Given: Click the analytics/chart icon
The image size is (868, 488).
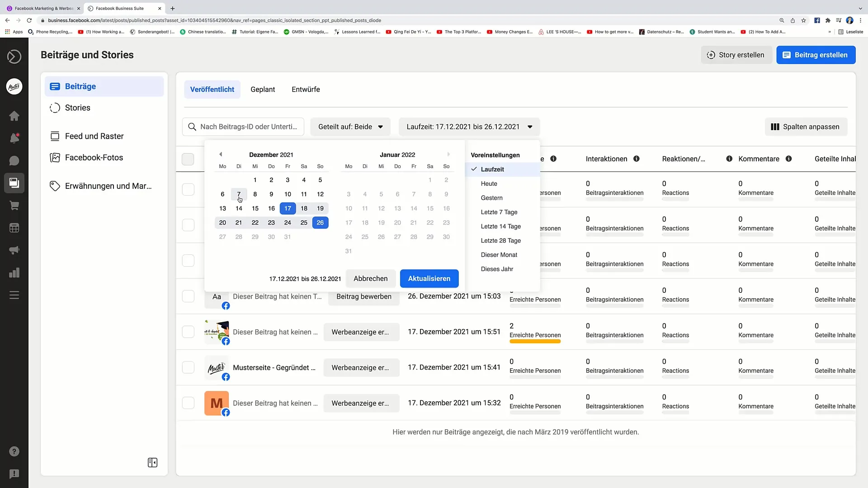Looking at the screenshot, I should click(x=14, y=272).
